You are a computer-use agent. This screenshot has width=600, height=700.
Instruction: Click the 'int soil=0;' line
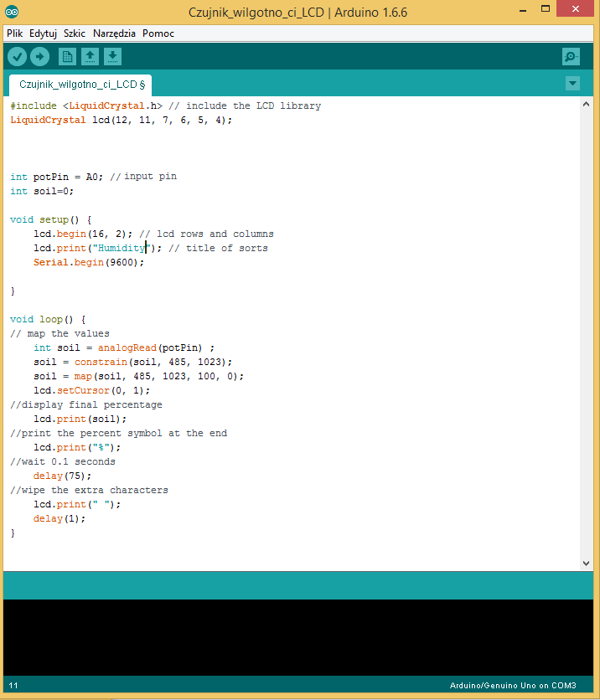click(42, 191)
